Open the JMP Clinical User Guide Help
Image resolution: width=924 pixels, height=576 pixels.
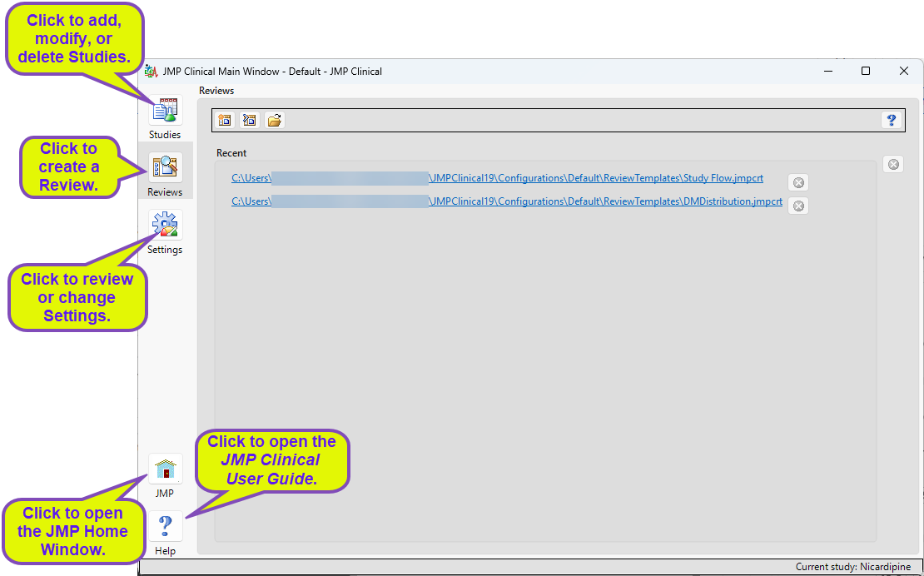[165, 526]
